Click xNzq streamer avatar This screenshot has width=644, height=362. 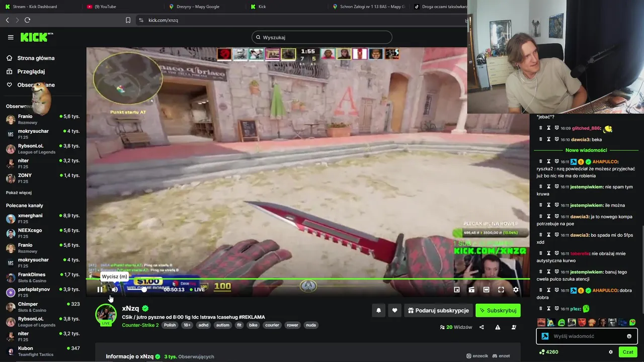tap(106, 314)
